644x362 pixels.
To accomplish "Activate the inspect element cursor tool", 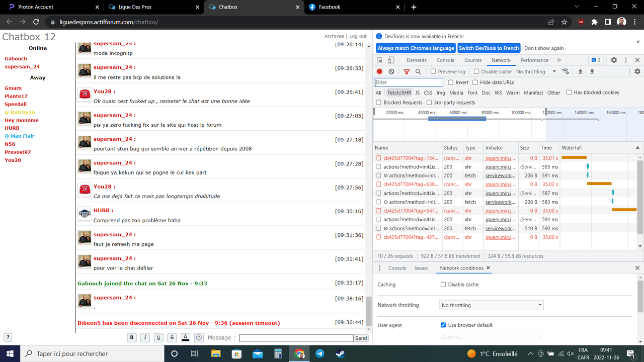I will [x=380, y=60].
